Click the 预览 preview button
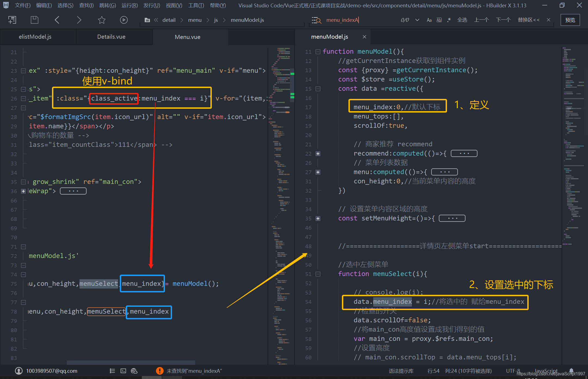The height and width of the screenshot is (379, 588). click(570, 20)
